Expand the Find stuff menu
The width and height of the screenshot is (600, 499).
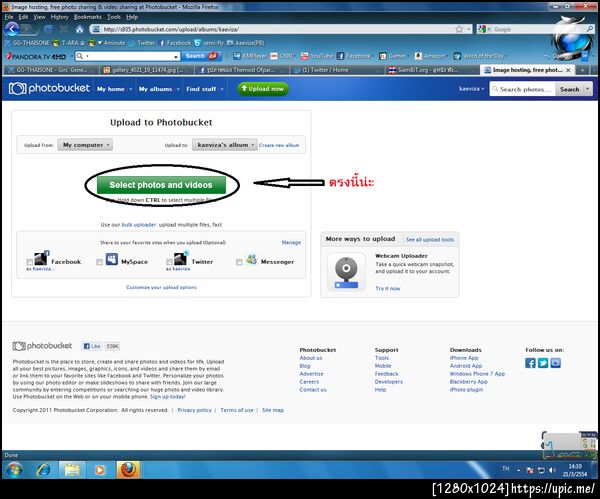click(205, 89)
